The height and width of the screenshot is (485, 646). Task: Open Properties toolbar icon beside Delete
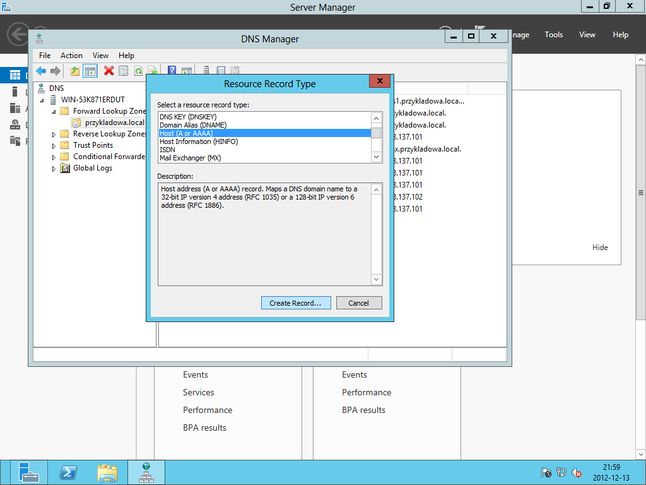123,71
